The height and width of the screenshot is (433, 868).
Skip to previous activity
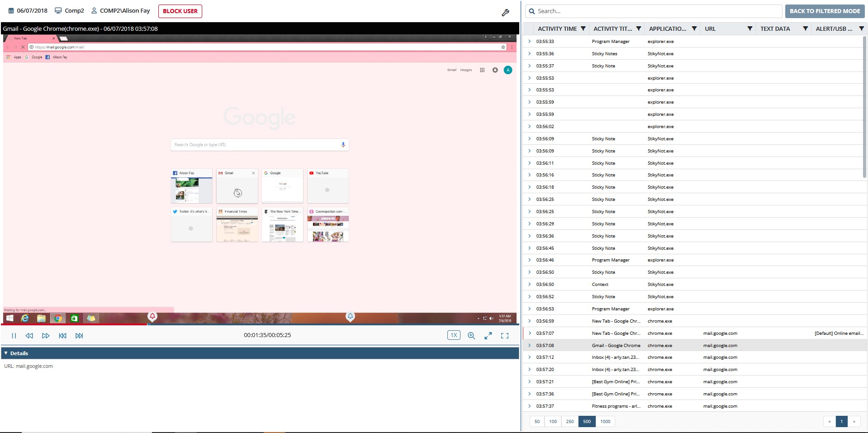click(x=63, y=336)
